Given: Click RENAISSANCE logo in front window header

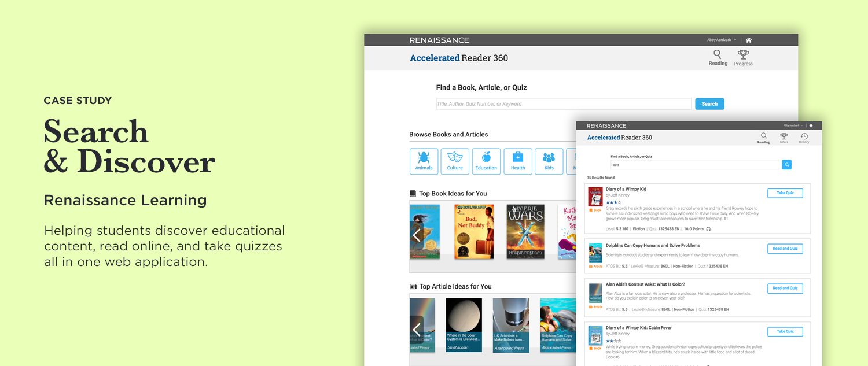Looking at the screenshot, I should coord(606,125).
